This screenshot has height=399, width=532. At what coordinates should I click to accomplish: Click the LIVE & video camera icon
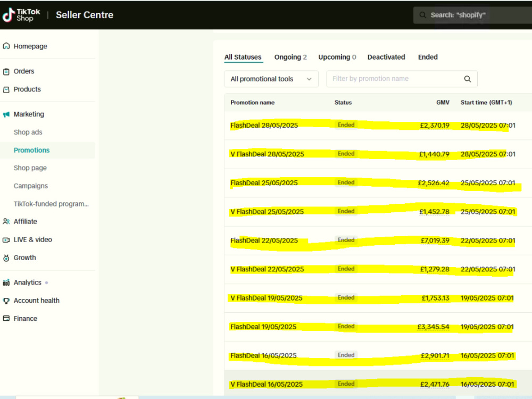coord(6,239)
